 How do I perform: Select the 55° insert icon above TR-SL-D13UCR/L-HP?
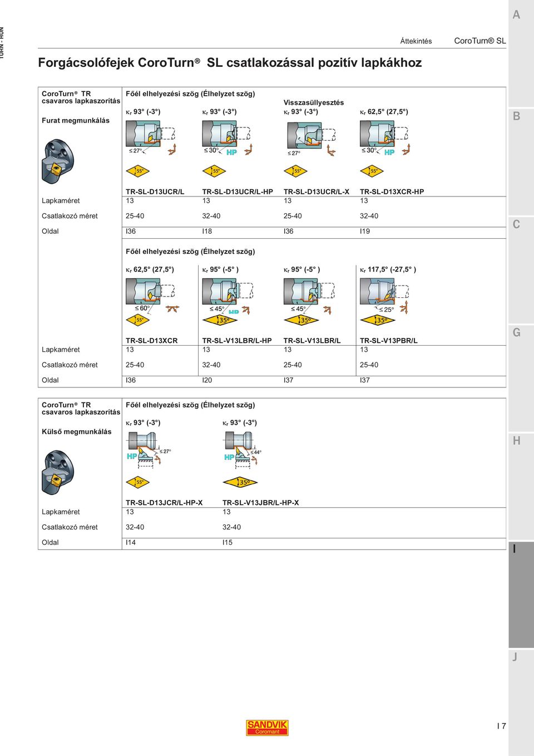pyautogui.click(x=215, y=171)
